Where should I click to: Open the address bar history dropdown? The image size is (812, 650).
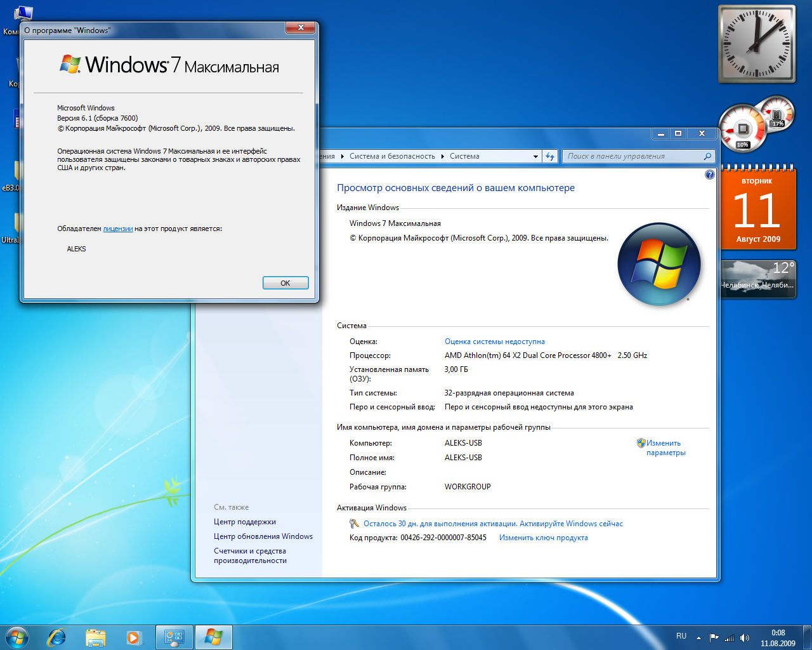(x=535, y=156)
